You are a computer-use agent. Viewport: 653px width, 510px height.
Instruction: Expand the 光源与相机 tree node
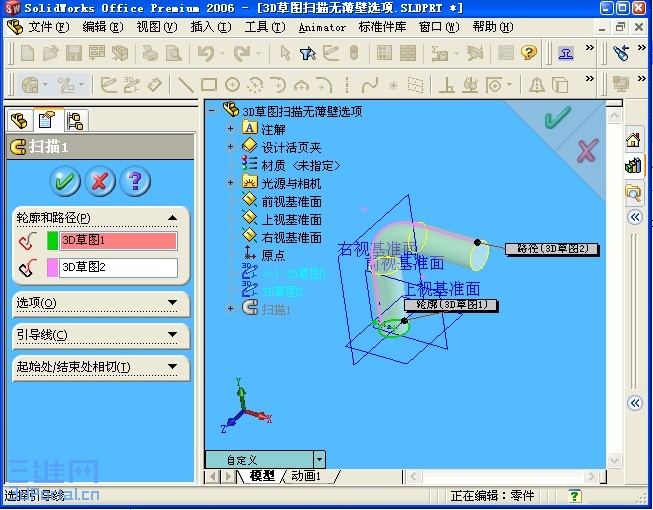click(x=230, y=182)
